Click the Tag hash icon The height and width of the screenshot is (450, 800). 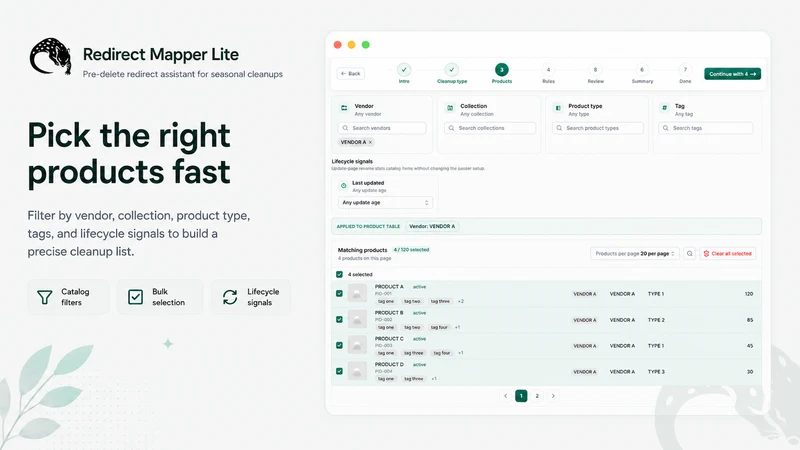(664, 108)
